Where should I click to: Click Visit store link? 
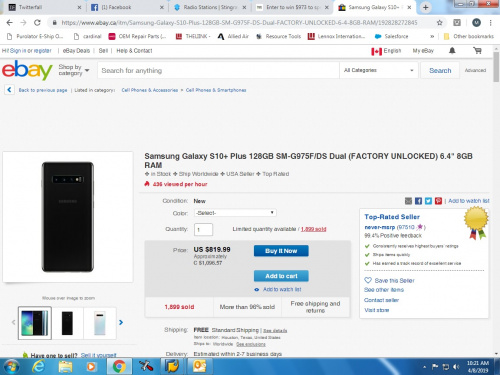pos(377,310)
